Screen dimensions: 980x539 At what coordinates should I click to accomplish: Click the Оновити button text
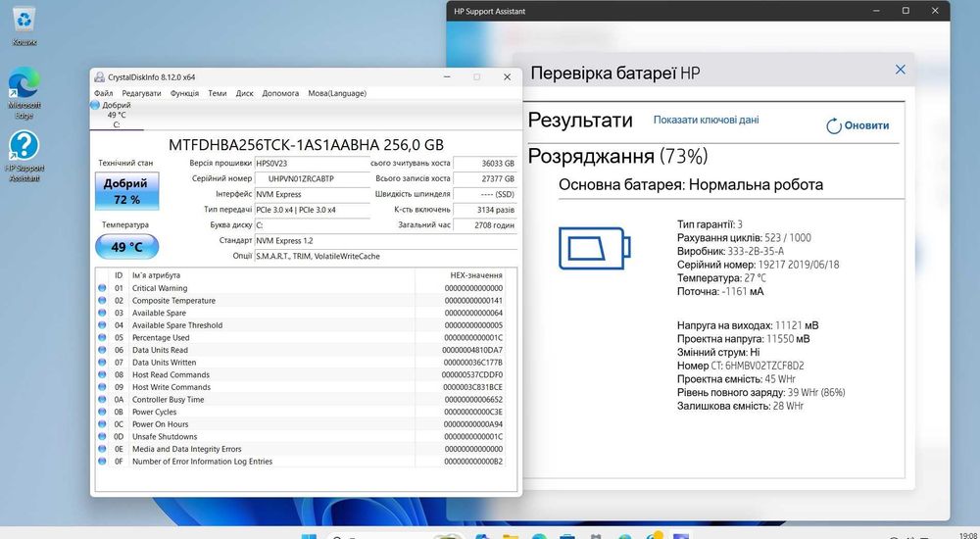pyautogui.click(x=866, y=125)
